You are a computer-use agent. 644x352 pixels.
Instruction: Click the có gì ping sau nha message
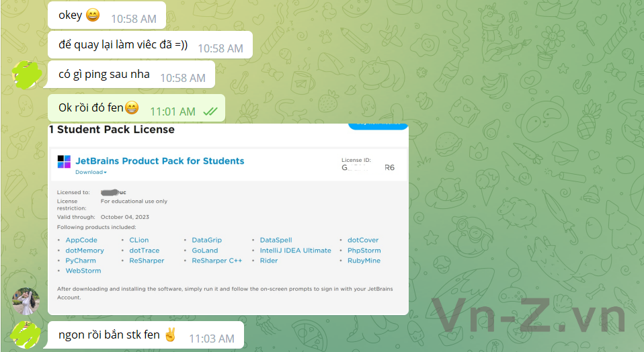click(x=132, y=75)
